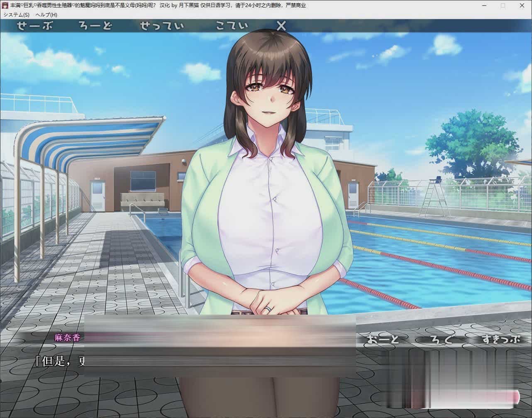Open the せってい settings screen
This screenshot has width=532, height=418.
[x=162, y=26]
